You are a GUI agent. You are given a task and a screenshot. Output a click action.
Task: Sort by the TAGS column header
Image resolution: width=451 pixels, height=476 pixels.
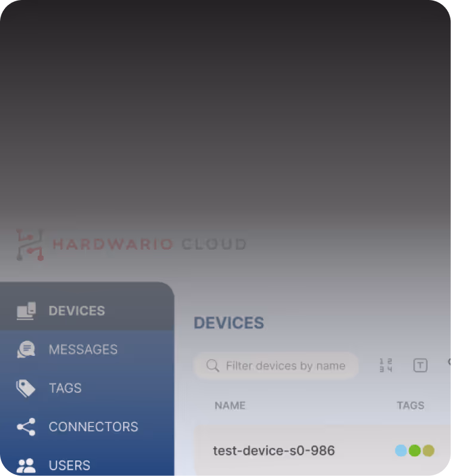pyautogui.click(x=410, y=406)
